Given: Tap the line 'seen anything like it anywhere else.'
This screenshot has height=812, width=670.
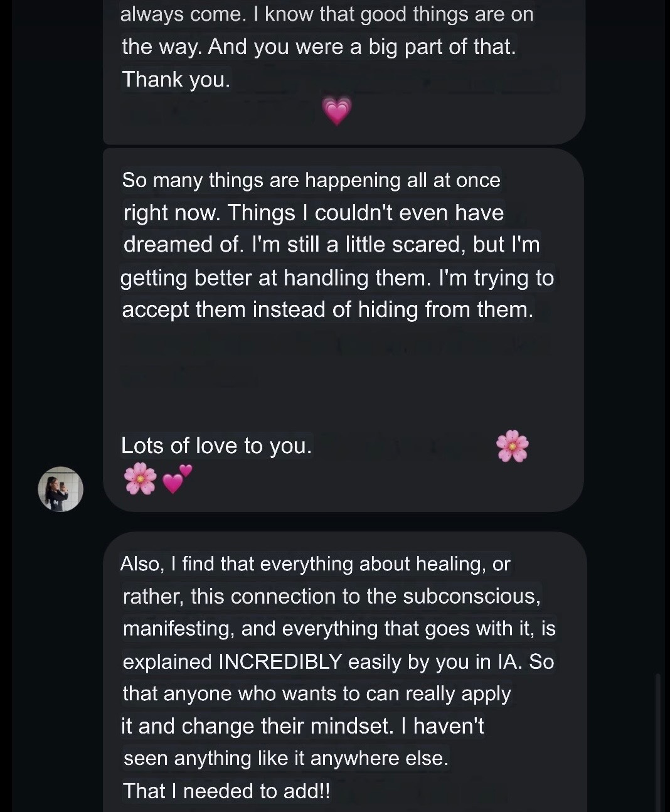Looking at the screenshot, I should [x=286, y=758].
